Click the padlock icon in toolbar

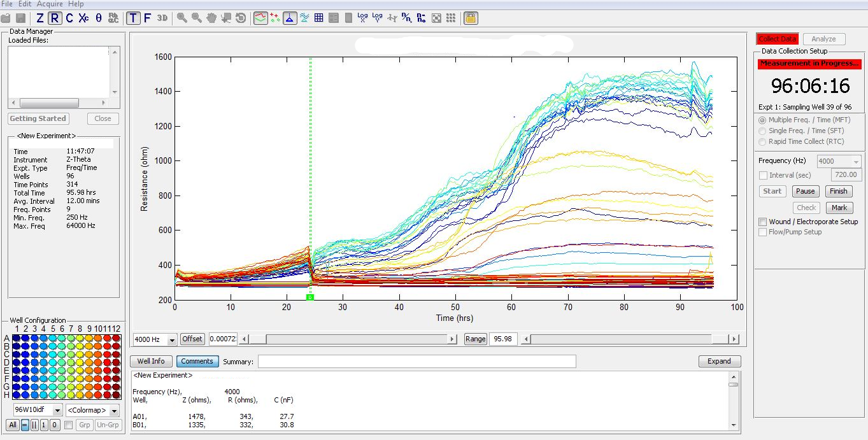[470, 18]
